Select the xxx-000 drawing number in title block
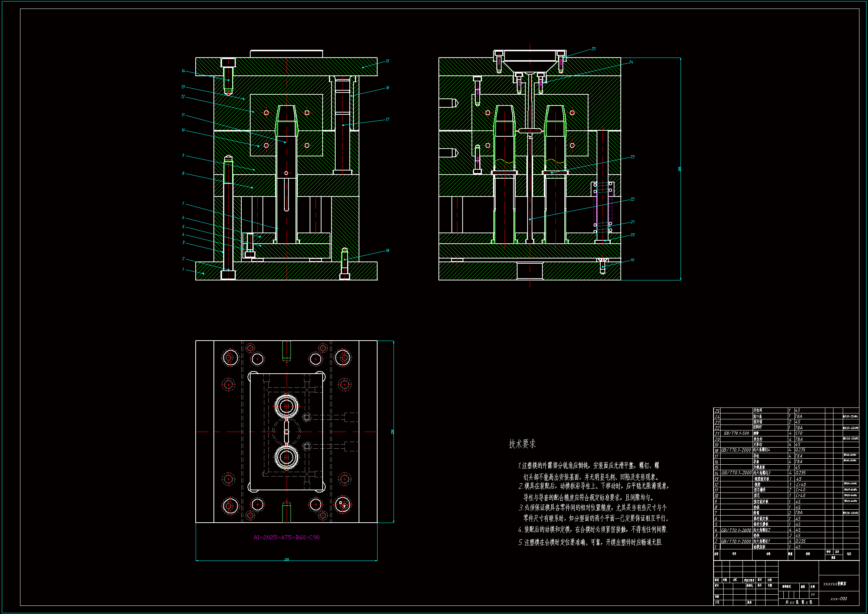 [x=839, y=599]
